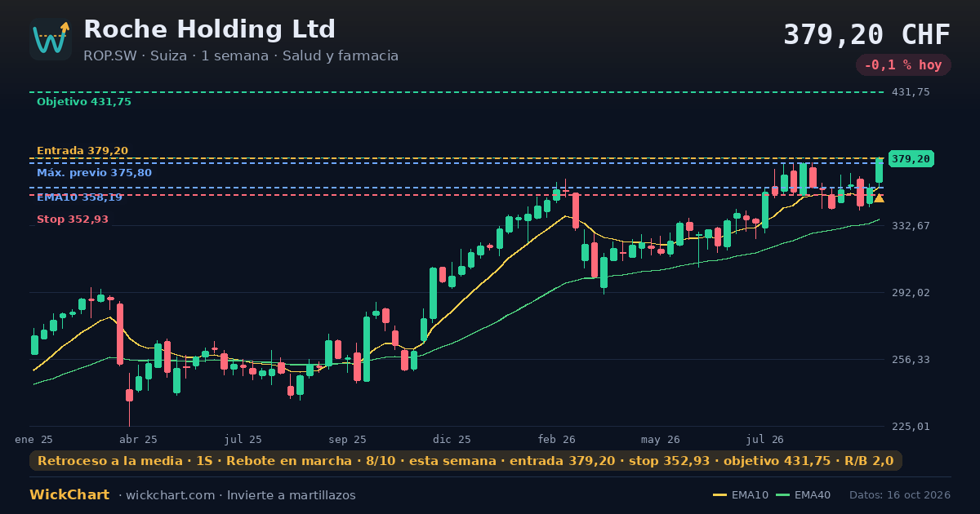Click the Datos: 16 oct 2026 text
Image resolution: width=980 pixels, height=514 pixels.
tap(900, 495)
